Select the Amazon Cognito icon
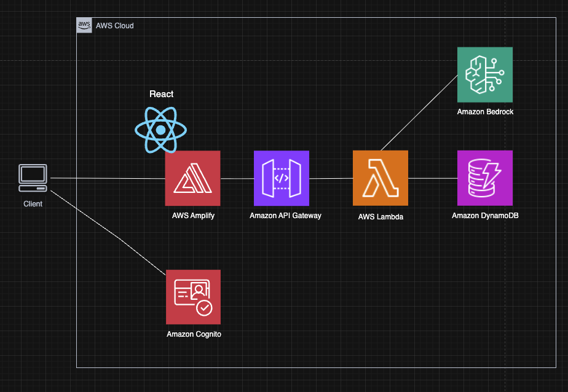 194,297
